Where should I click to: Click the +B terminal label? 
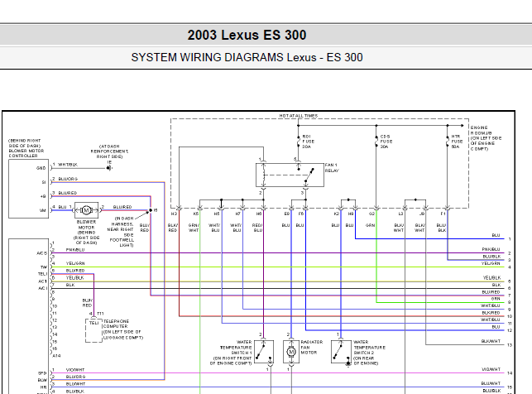(x=43, y=196)
